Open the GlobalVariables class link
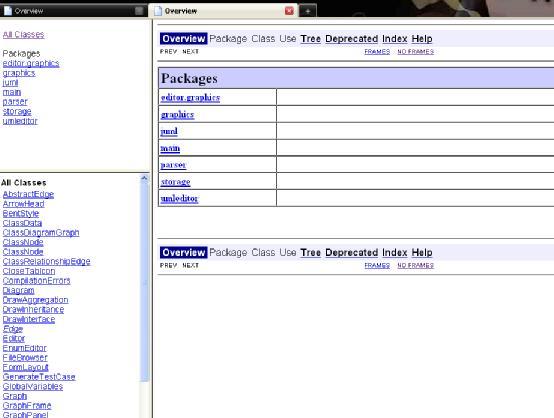Viewport: 554px width, 418px height. point(33,386)
